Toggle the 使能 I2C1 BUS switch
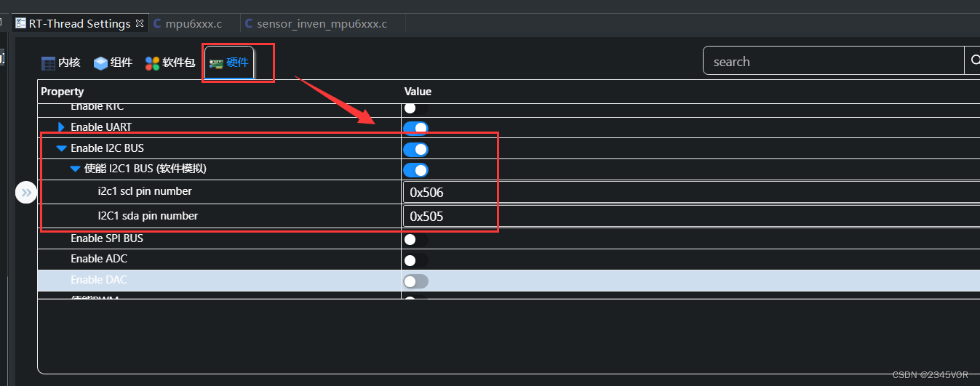 click(x=415, y=170)
